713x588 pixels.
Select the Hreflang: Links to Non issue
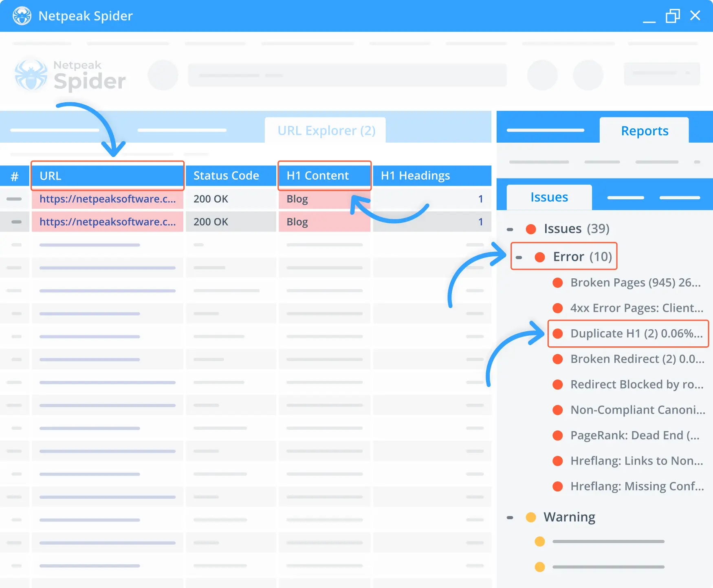tap(637, 460)
